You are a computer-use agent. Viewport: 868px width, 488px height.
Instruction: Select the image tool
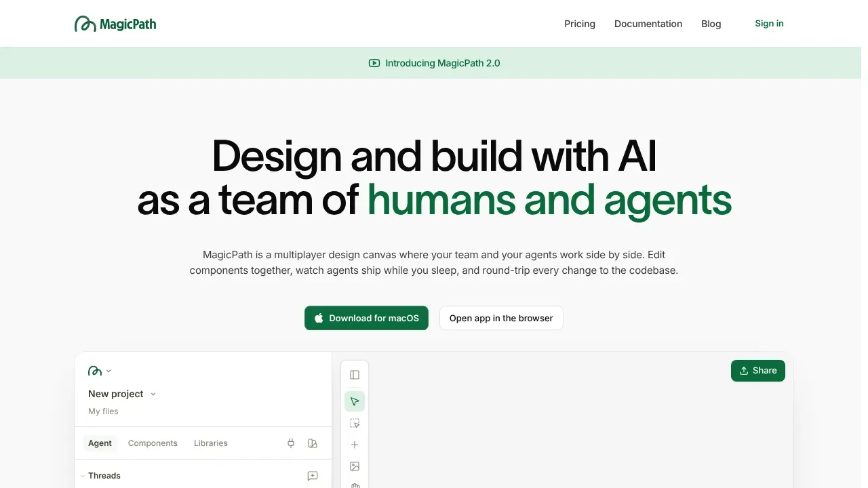pyautogui.click(x=355, y=466)
